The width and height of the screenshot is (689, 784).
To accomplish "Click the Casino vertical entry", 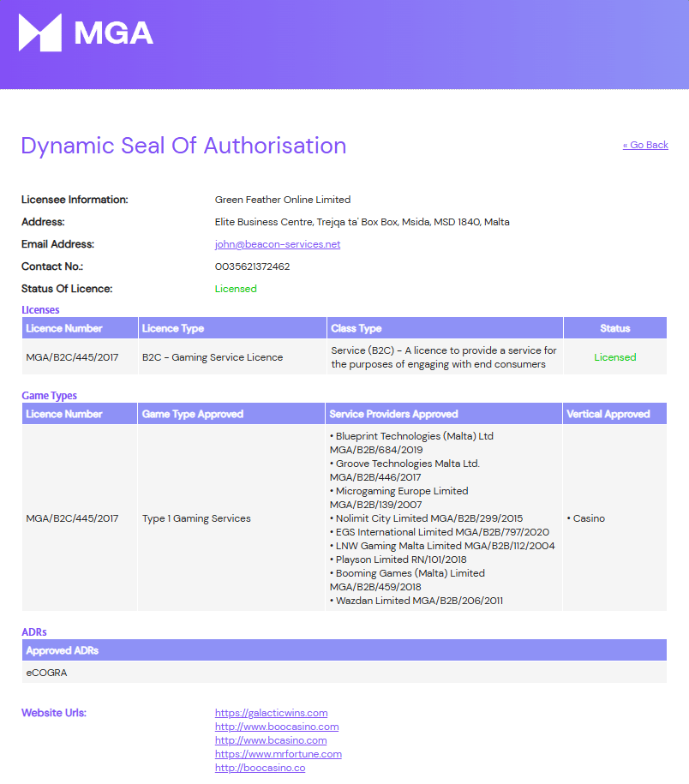I will 586,518.
